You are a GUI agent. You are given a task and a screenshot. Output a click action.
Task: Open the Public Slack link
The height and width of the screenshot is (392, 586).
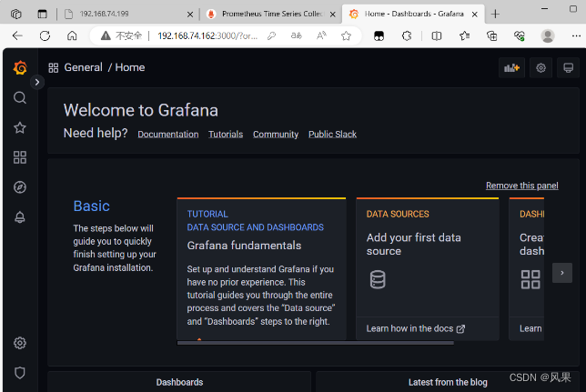pyautogui.click(x=333, y=135)
